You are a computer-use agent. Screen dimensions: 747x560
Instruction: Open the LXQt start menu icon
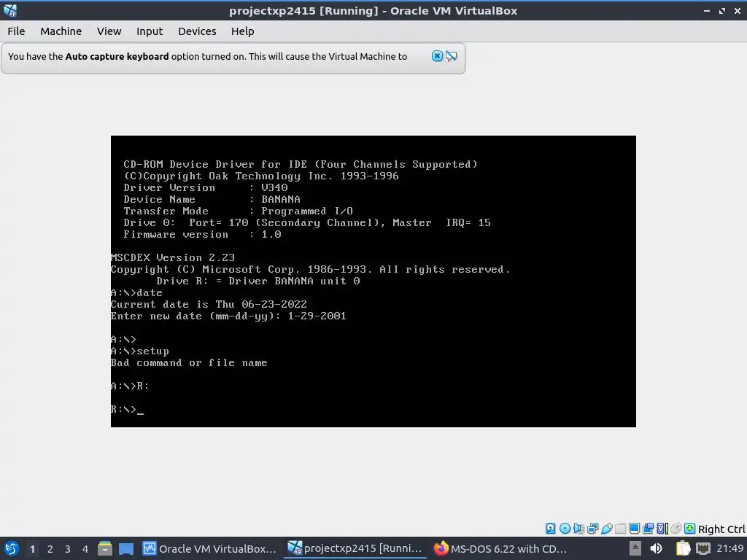[x=12, y=548]
